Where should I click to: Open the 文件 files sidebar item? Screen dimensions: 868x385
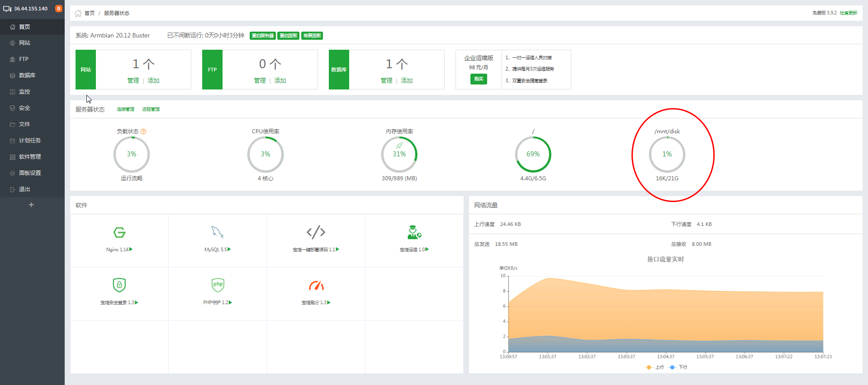click(32, 124)
